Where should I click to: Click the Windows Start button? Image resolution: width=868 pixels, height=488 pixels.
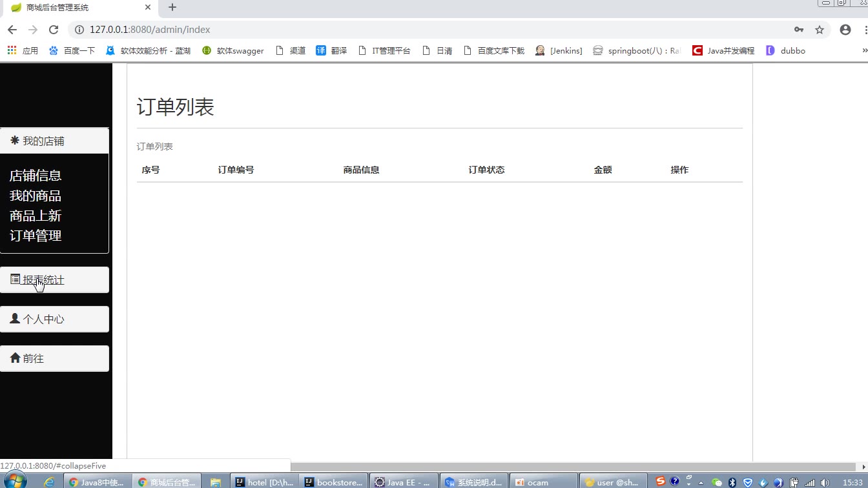click(x=15, y=482)
